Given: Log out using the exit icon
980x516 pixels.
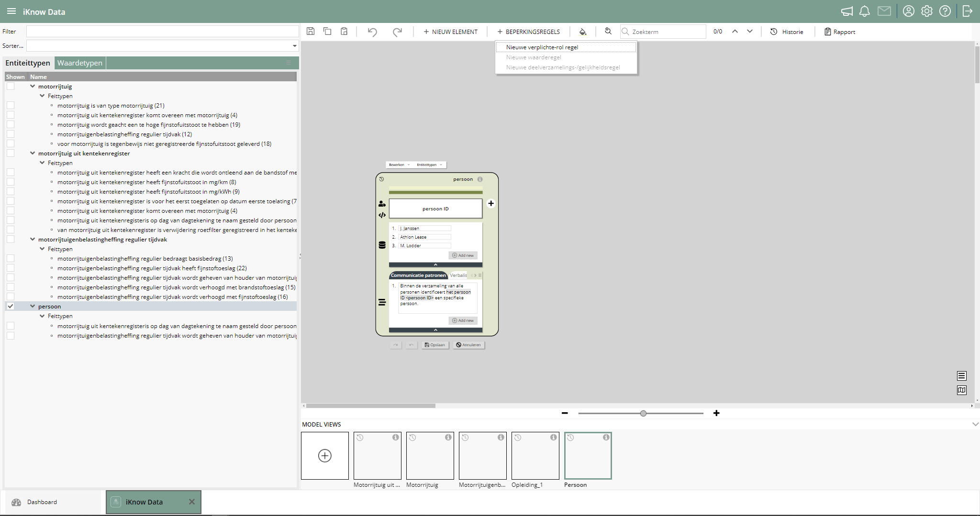Looking at the screenshot, I should pos(968,11).
